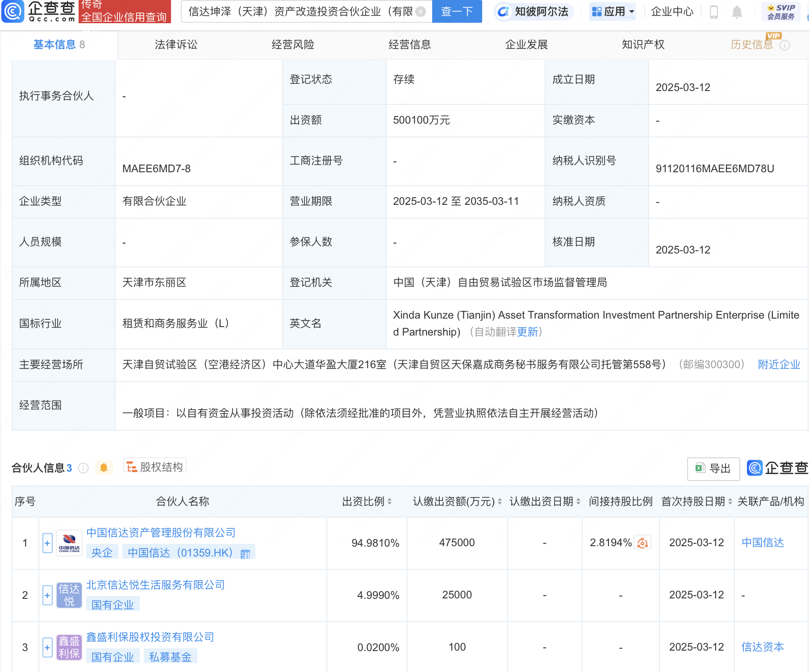Click the Qichacha logo in header

click(39, 11)
